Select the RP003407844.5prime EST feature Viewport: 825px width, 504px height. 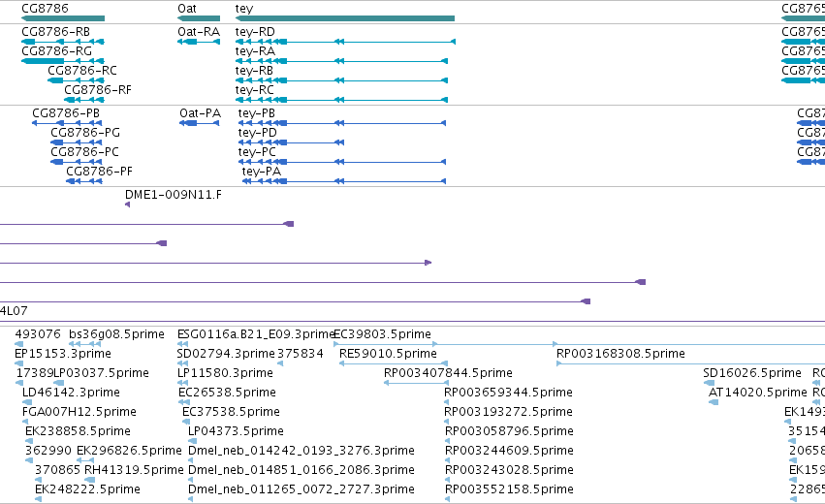[416, 383]
